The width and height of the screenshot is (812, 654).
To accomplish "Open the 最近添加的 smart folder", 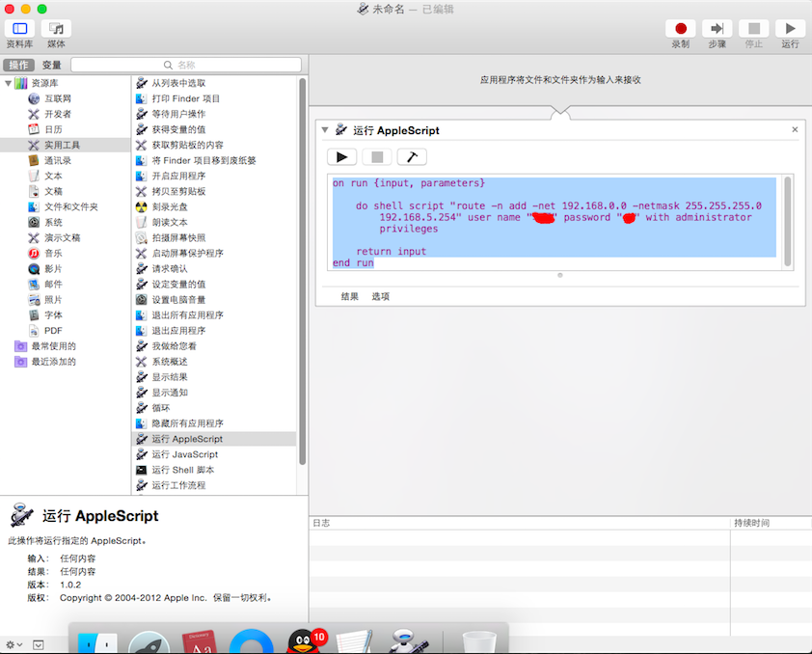I will coord(65,362).
